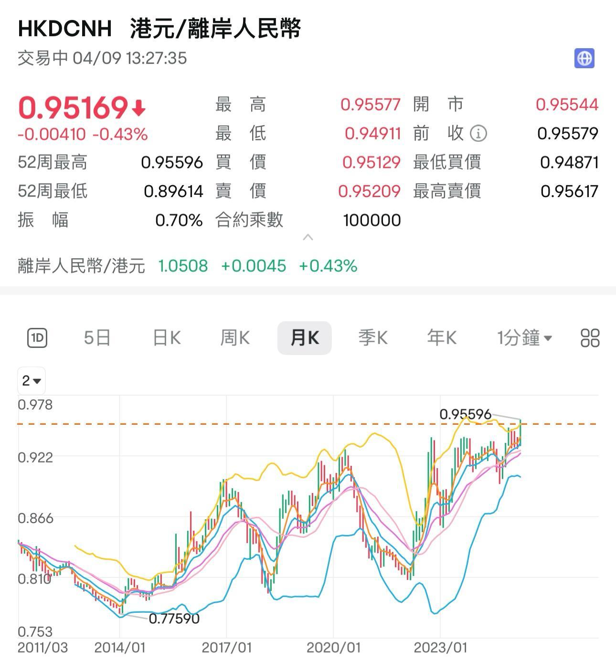Switch to the 月K tab
Image resolution: width=616 pixels, height=672 pixels.
tap(304, 337)
